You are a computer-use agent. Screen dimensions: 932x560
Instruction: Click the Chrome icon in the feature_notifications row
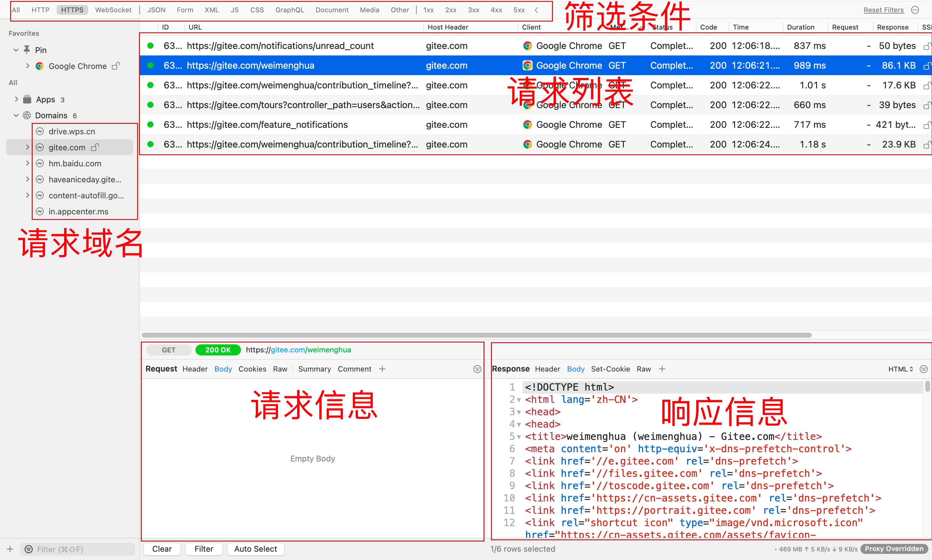[527, 124]
